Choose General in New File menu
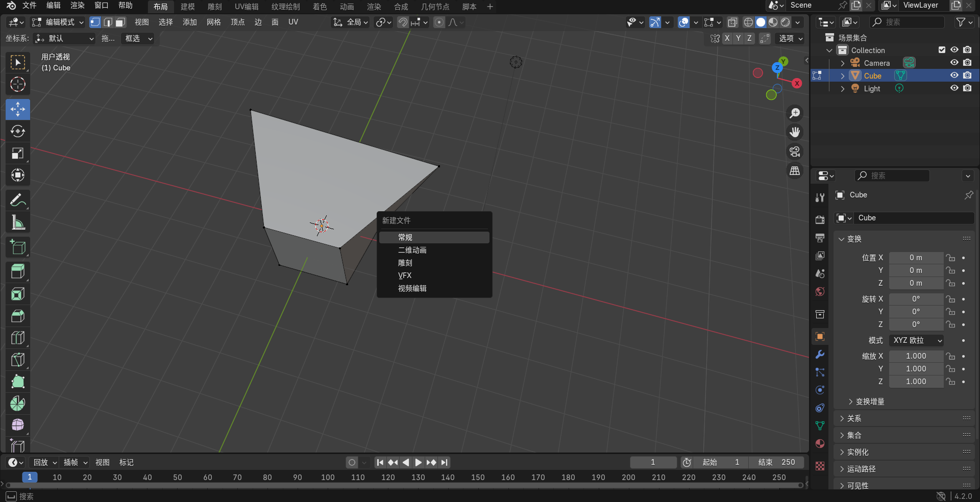Image resolution: width=980 pixels, height=502 pixels. (434, 237)
